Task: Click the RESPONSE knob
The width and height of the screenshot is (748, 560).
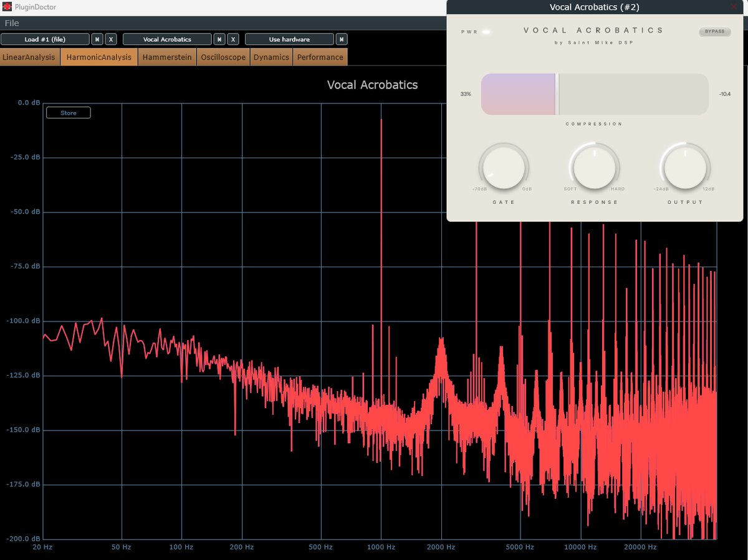Action: 595,167
